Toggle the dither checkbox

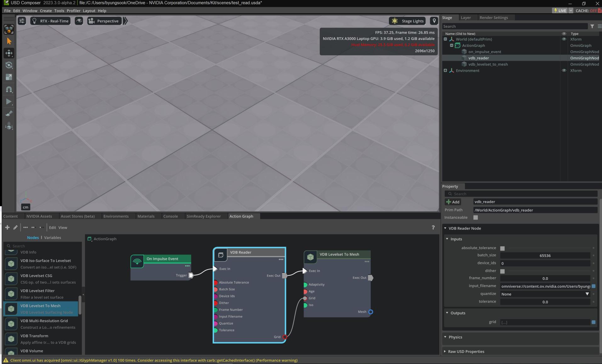pos(502,271)
